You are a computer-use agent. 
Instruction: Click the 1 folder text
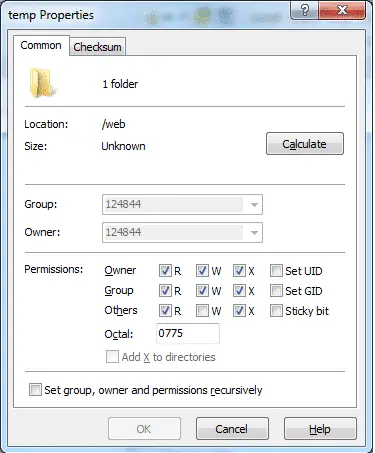click(x=120, y=84)
